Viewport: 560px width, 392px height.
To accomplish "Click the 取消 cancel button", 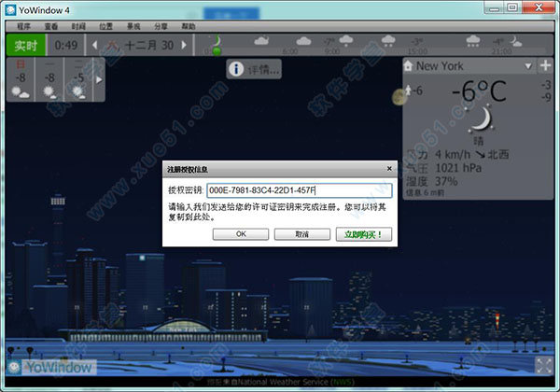I will 302,234.
